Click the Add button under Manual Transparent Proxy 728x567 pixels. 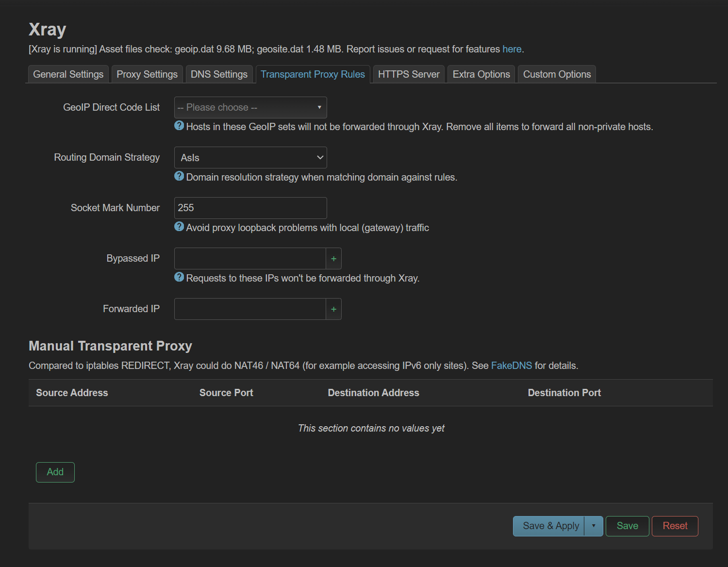tap(55, 472)
